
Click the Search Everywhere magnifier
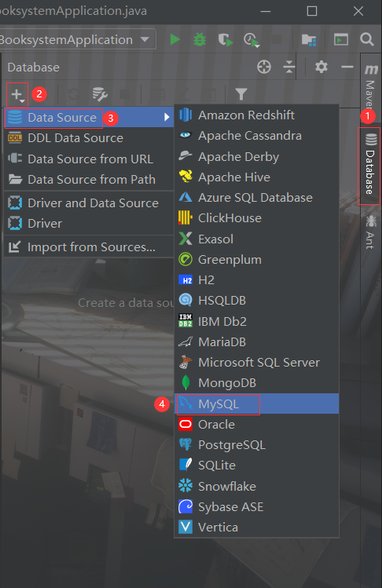pos(367,39)
